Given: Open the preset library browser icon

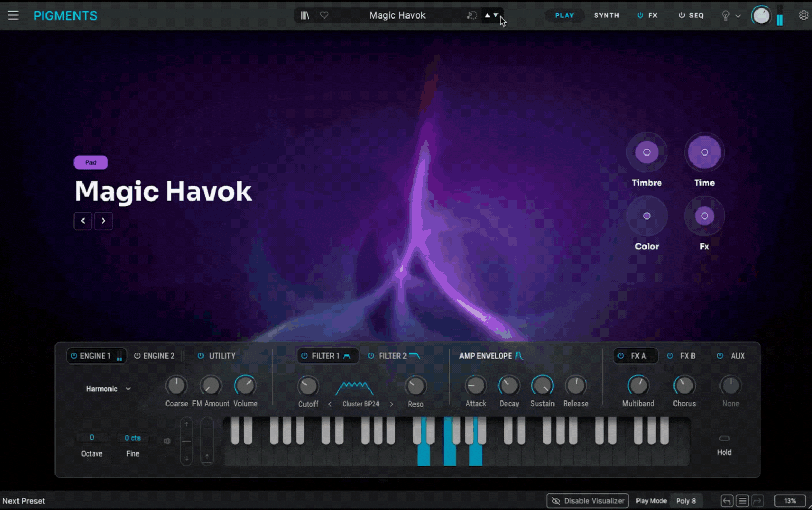Looking at the screenshot, I should 305,15.
